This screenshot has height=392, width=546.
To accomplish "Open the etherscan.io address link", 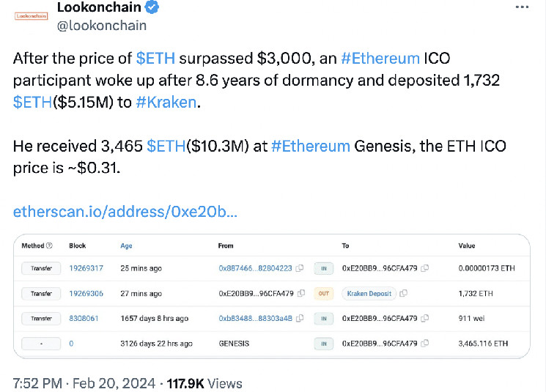I will 125,212.
